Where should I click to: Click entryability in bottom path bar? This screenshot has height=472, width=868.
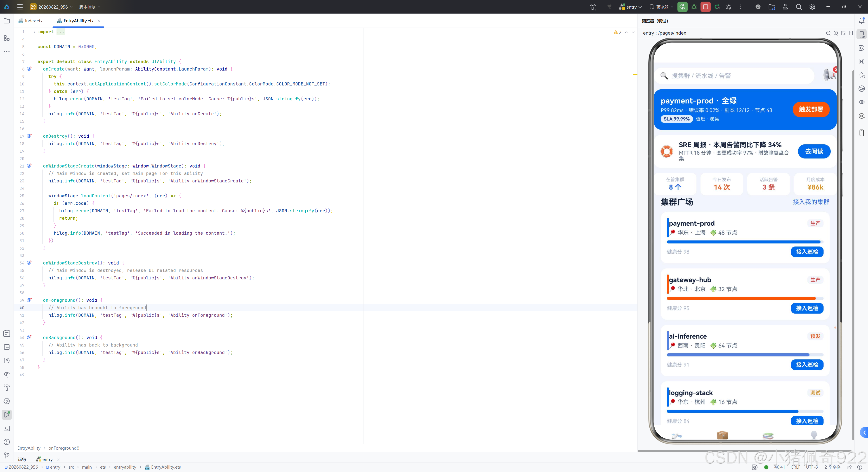click(x=125, y=467)
